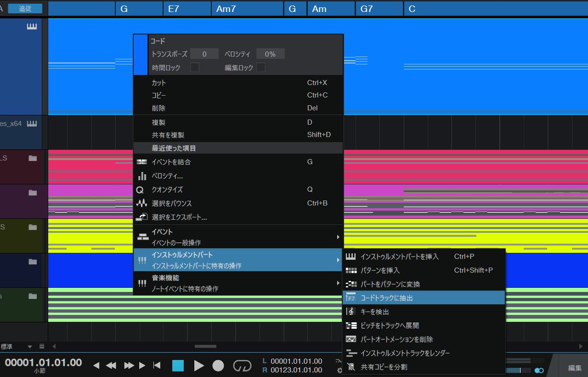This screenshot has height=377, width=588.
Task: Click icon beside パートオートメーションを削除
Action: [x=351, y=339]
